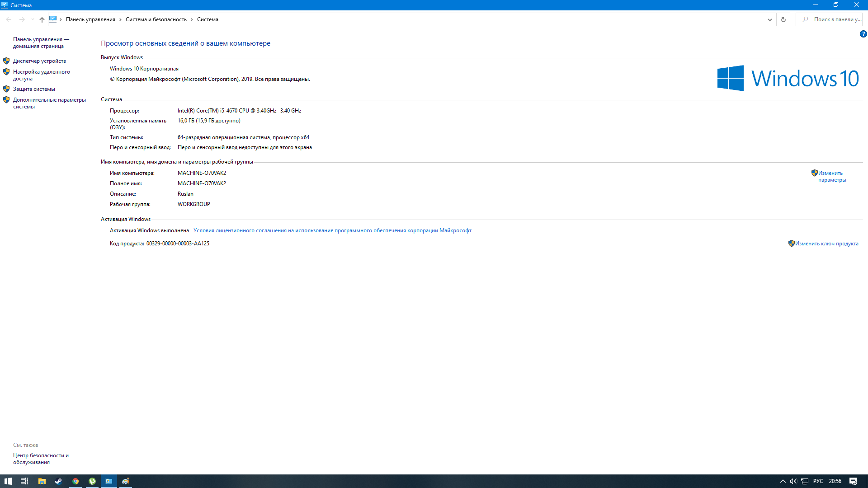This screenshot has height=488, width=868.
Task: Open the Microsoft license terms link
Action: tap(332, 230)
